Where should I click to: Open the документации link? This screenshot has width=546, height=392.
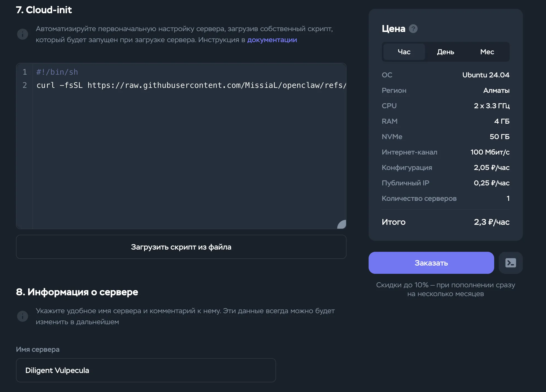(x=272, y=40)
